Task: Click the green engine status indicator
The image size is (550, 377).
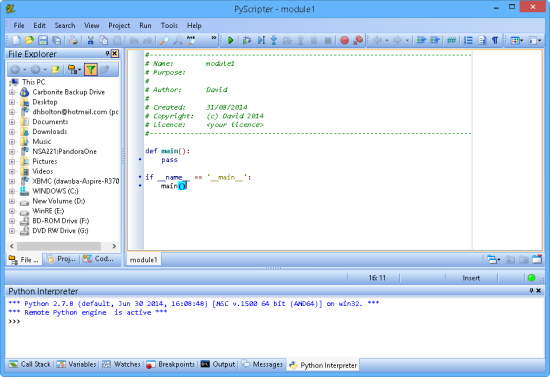Action: 531,278
